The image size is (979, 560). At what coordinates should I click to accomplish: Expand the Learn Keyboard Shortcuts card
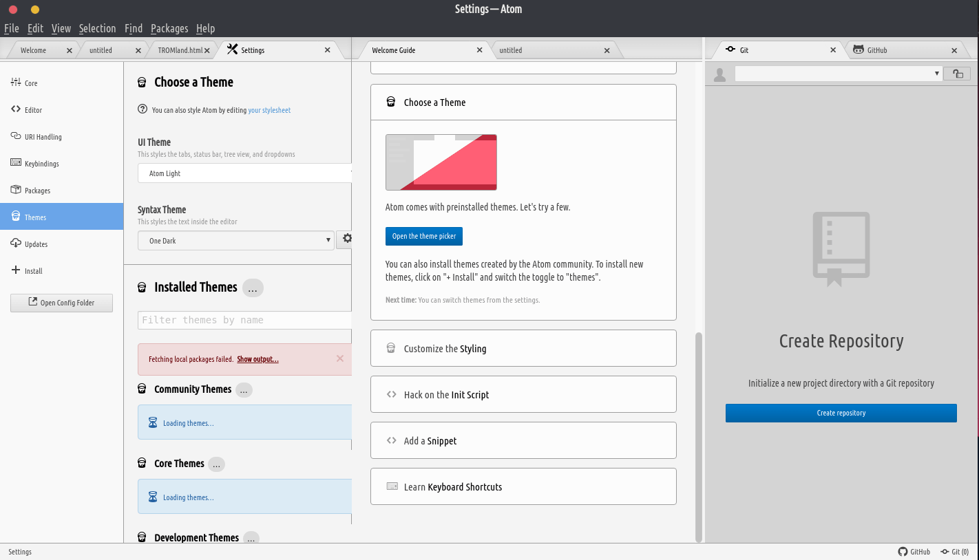point(523,486)
